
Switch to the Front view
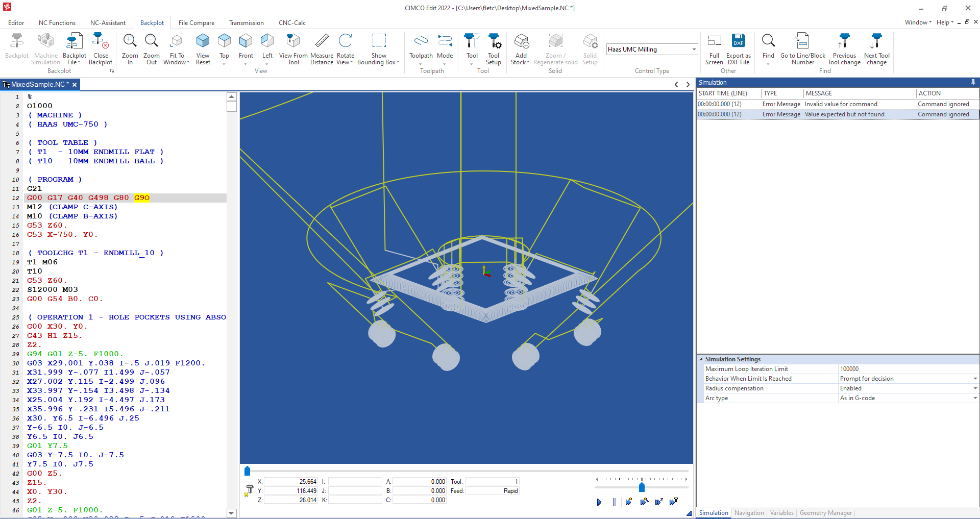(x=246, y=49)
